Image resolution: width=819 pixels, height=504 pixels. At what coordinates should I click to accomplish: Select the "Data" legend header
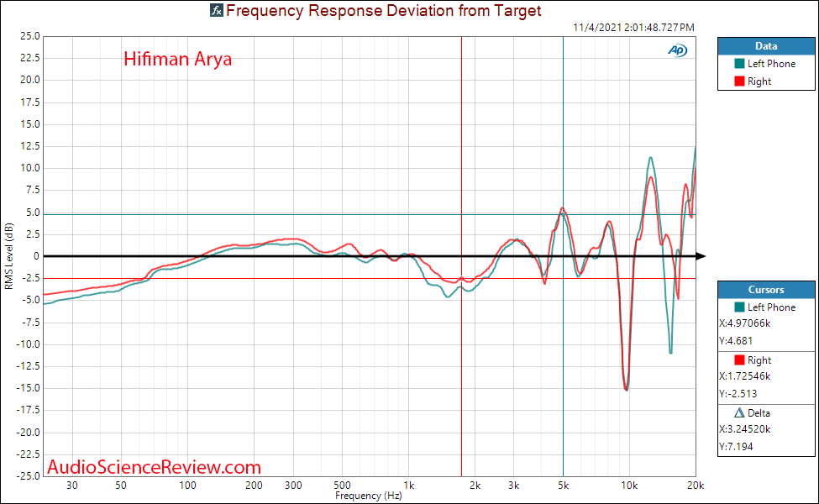766,46
